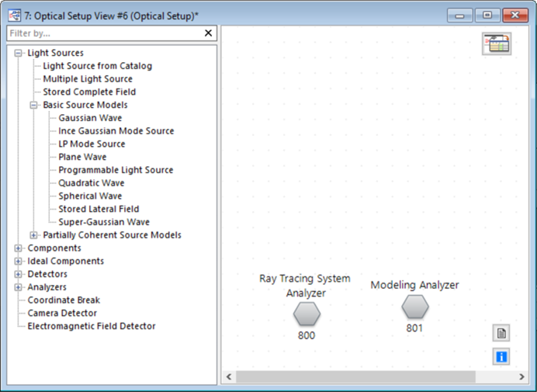Select Camera Detector item

[x=62, y=313]
